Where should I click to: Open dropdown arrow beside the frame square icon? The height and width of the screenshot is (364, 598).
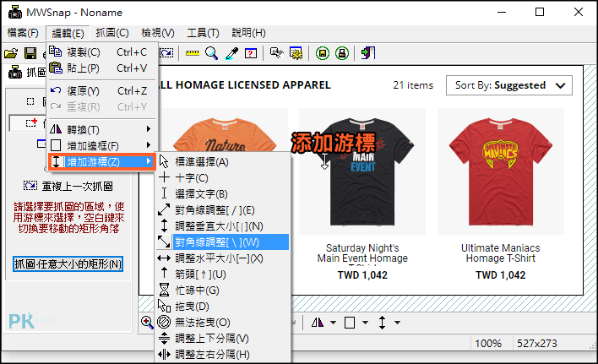(365, 323)
